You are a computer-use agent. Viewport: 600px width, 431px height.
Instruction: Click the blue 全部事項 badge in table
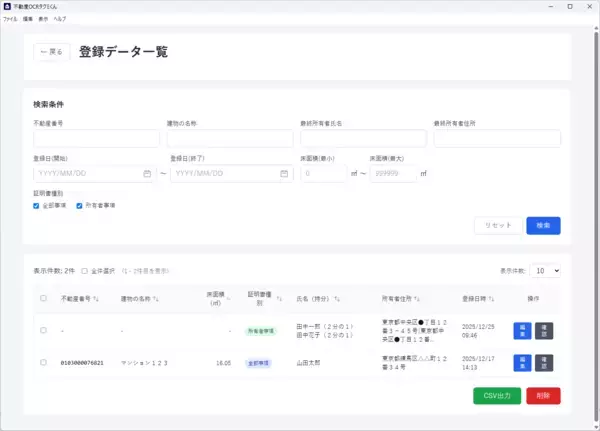coord(258,363)
